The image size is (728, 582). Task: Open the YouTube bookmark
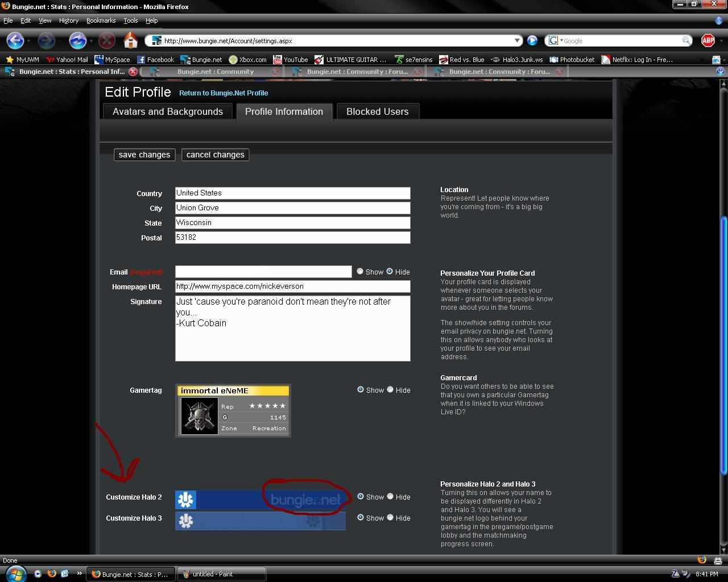point(290,60)
